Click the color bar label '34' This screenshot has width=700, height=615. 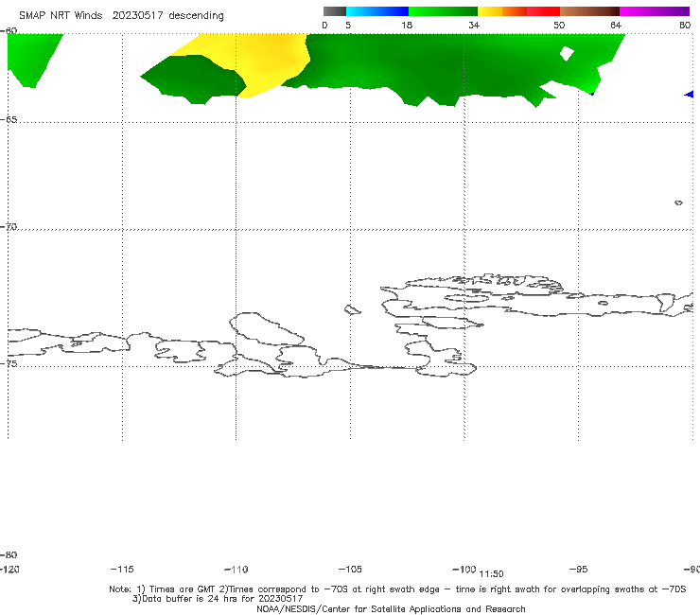(x=474, y=25)
